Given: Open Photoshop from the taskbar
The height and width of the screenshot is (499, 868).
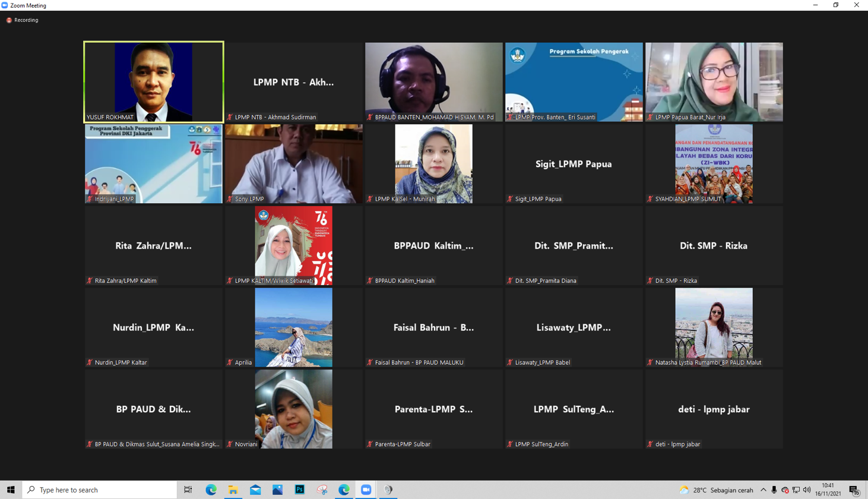Looking at the screenshot, I should 300,489.
